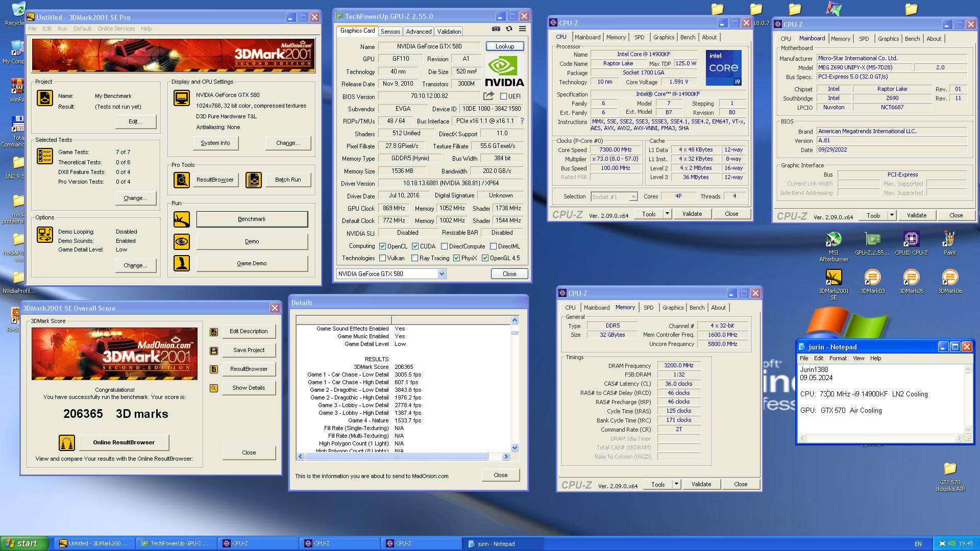Click the Details vertical scrollbar down arrow

click(x=514, y=448)
